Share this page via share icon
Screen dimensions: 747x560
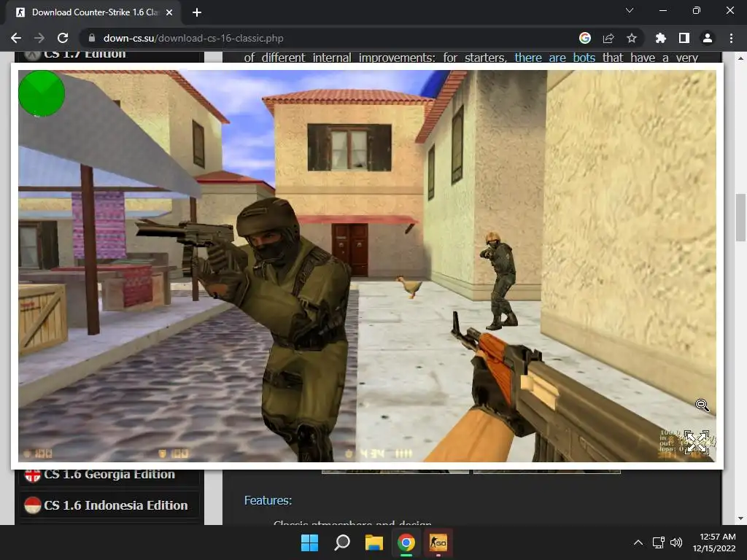(x=608, y=38)
